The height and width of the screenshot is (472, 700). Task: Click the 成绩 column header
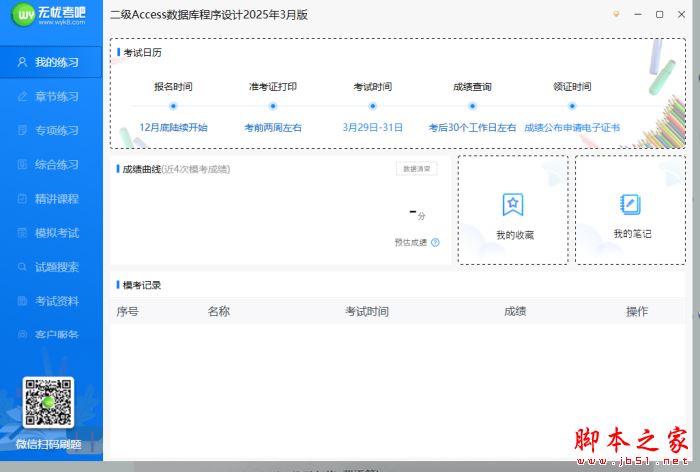click(515, 311)
